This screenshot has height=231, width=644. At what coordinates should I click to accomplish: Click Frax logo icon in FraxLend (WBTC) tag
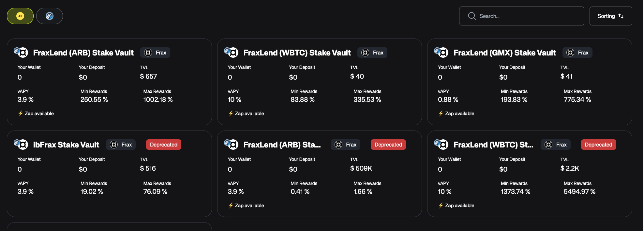[365, 53]
